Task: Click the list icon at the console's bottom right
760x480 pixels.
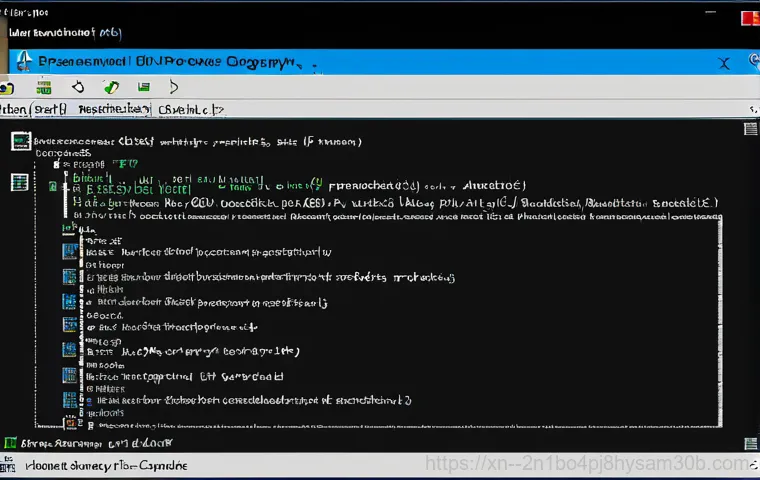Action: click(750, 444)
